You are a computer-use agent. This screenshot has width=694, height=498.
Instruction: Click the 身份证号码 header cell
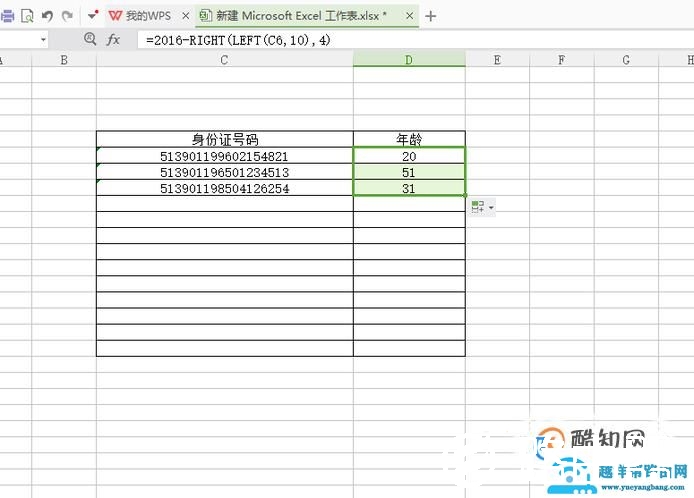225,139
